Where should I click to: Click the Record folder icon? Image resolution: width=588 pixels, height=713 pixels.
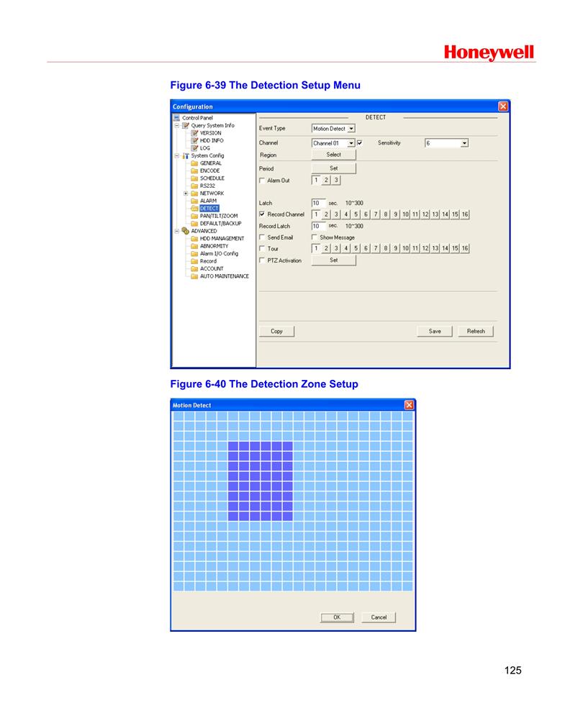click(x=194, y=261)
